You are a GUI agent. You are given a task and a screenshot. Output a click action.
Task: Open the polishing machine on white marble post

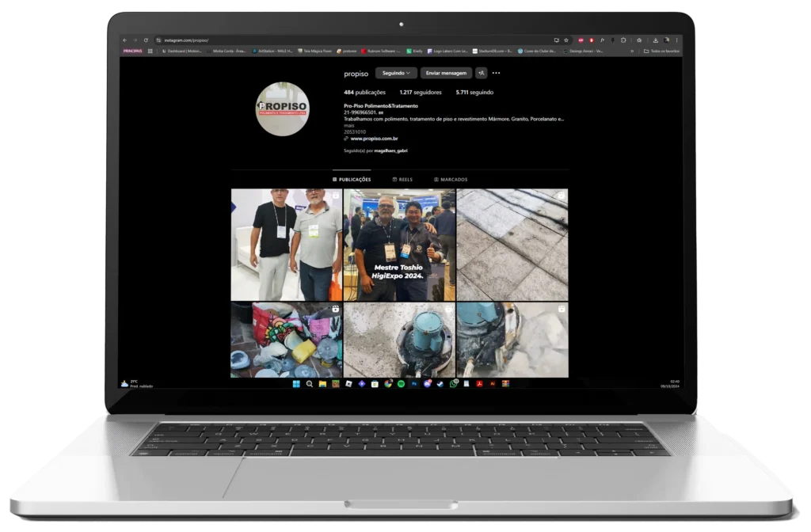coord(512,340)
